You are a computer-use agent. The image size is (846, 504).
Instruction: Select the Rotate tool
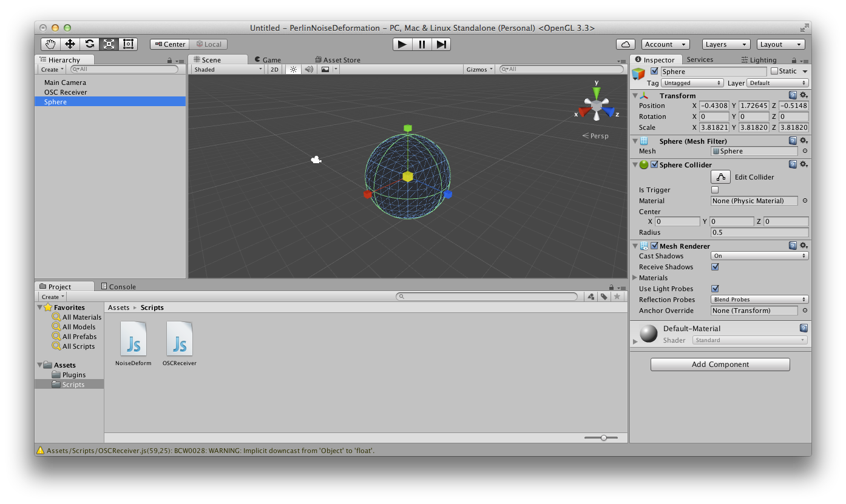click(89, 44)
